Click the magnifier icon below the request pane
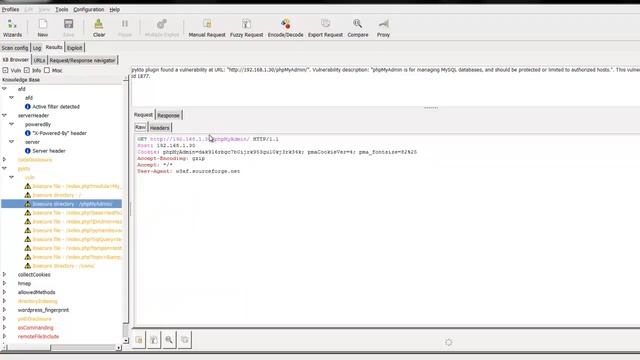The width and height of the screenshot is (640, 360). point(169,340)
